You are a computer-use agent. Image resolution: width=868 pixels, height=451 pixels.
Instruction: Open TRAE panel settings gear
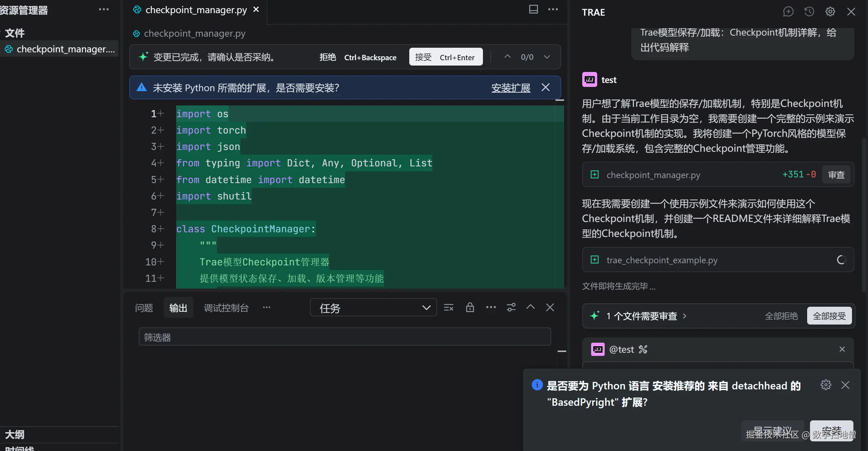(830, 12)
